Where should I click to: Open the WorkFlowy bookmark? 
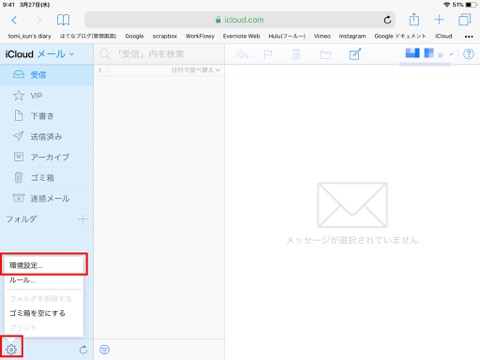click(200, 36)
